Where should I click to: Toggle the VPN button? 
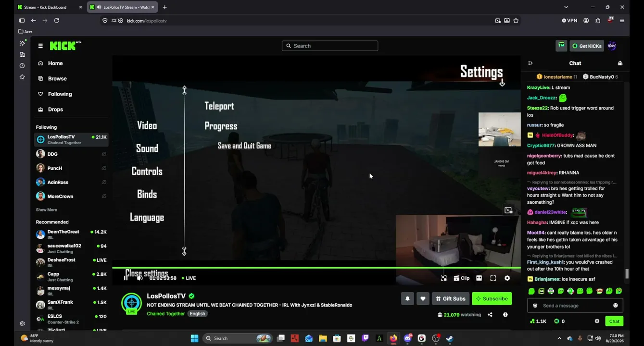click(569, 21)
